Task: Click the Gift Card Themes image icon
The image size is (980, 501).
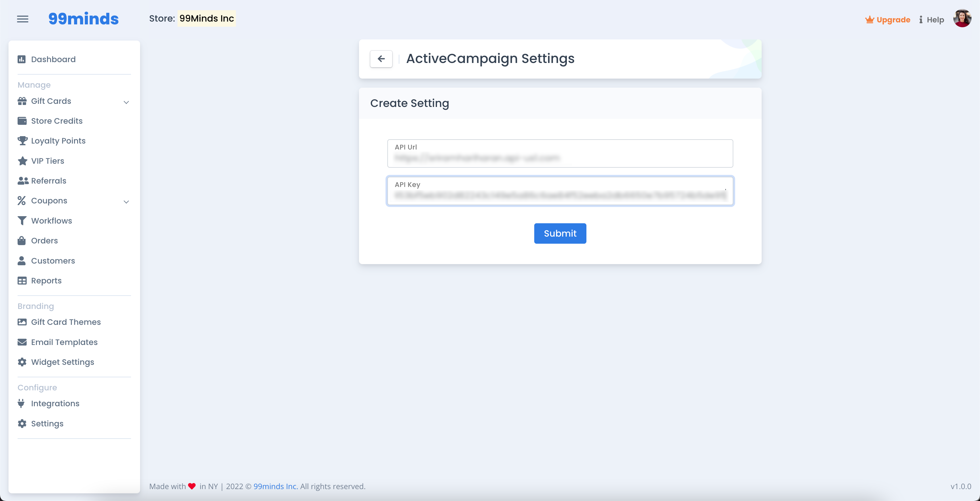Action: click(22, 322)
